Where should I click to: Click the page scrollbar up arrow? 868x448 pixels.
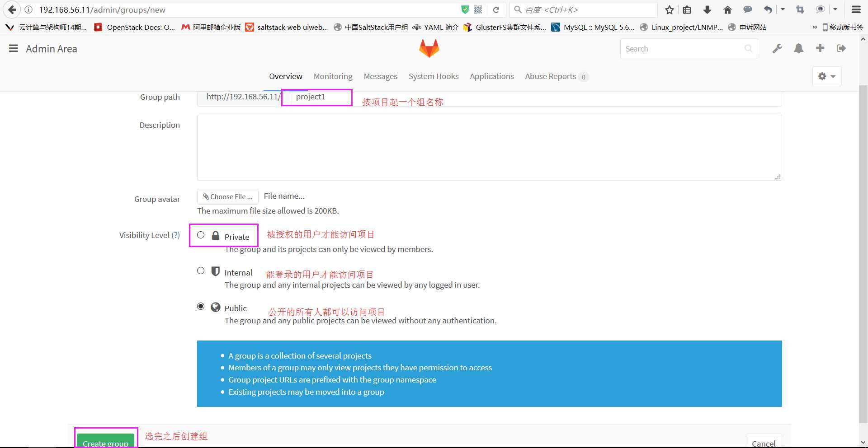click(863, 40)
